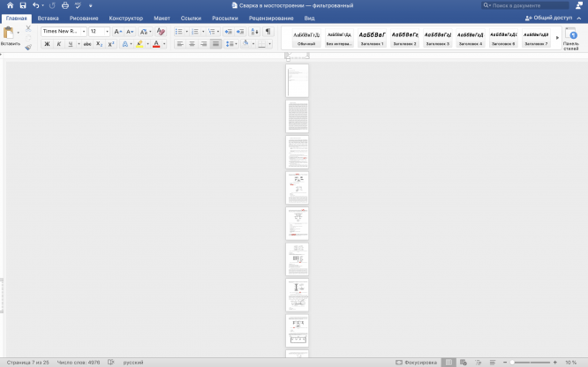Expand the borders dropdown arrow
The image size is (588, 367).
269,44
